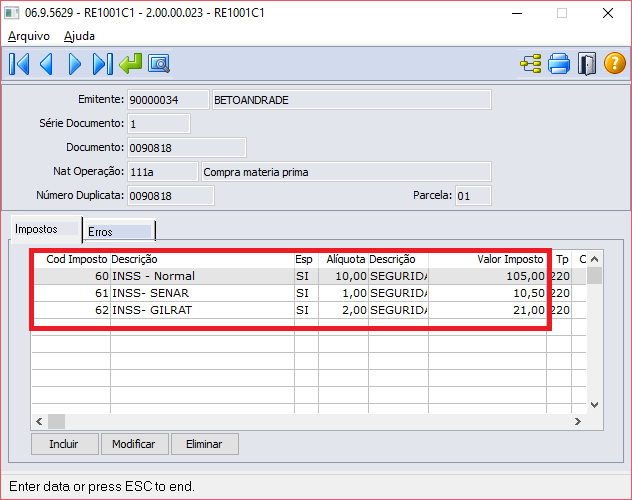Click the 21,00 tax value cell
Viewport: 632px width, 500px height.
pos(488,310)
